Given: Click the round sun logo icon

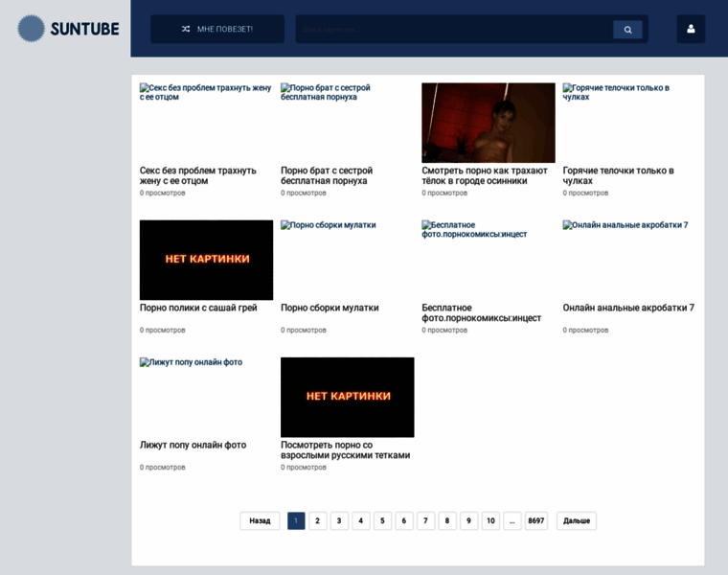Looking at the screenshot, I should 31,29.
